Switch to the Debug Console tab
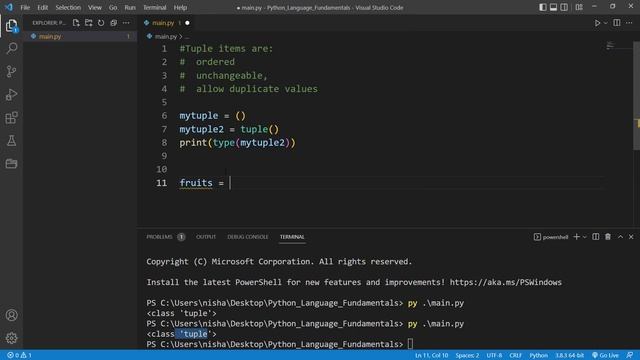This screenshot has height=360, width=640. 248,237
